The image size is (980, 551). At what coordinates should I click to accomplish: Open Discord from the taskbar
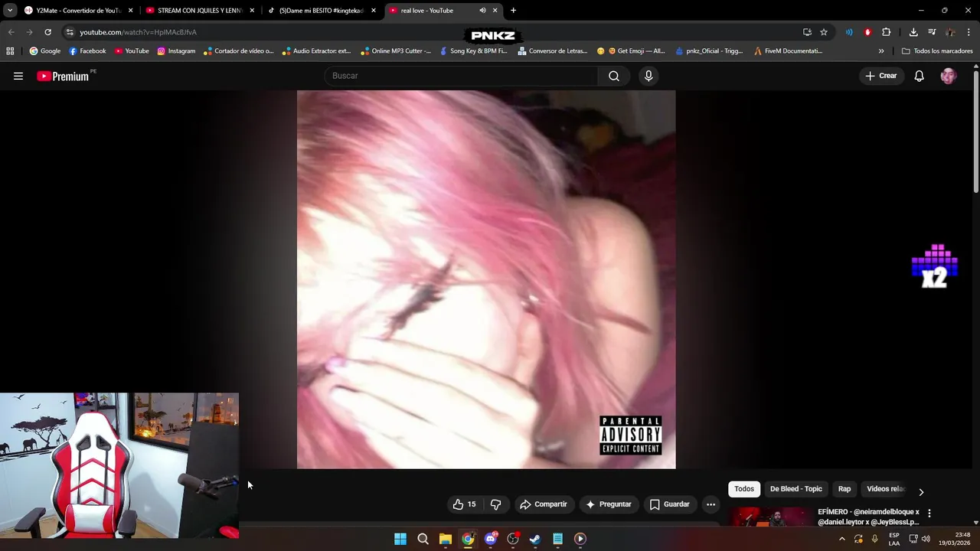tap(491, 539)
